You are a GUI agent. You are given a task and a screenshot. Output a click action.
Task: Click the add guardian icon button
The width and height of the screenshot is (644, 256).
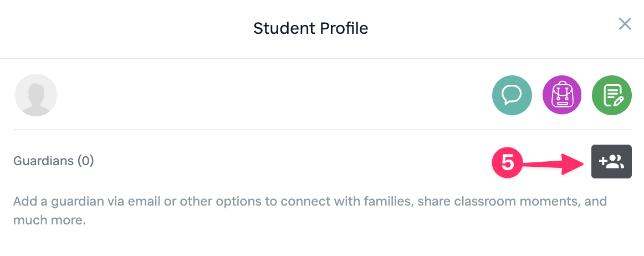coord(611,161)
